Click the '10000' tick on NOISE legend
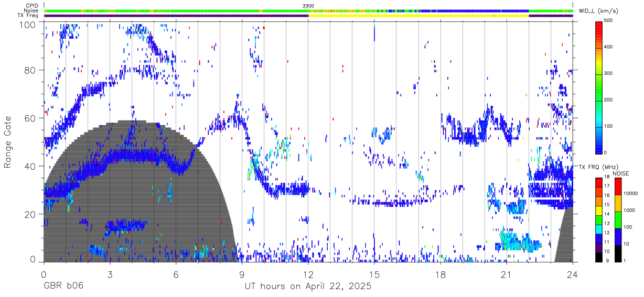This screenshot has height=297, width=644. pyautogui.click(x=631, y=193)
